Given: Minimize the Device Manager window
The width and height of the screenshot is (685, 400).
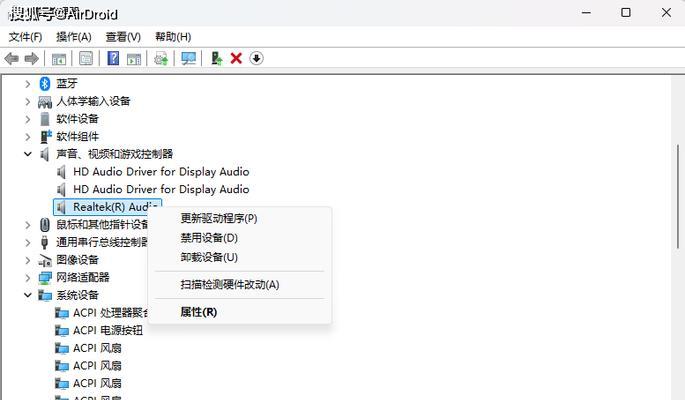Looking at the screenshot, I should pyautogui.click(x=586, y=13).
